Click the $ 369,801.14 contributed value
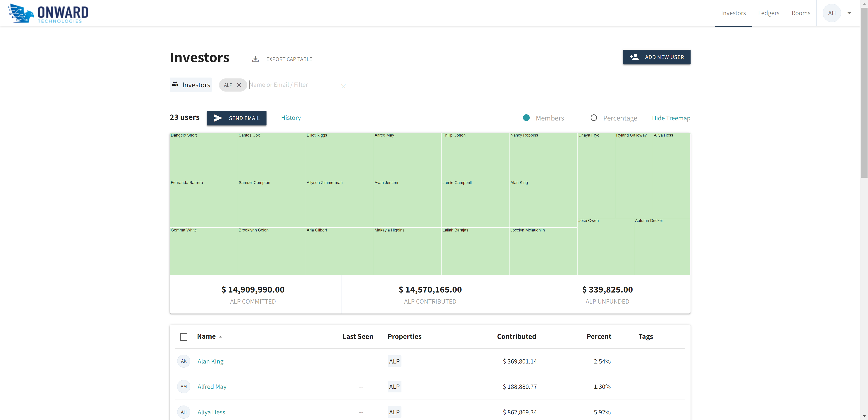Viewport: 868px width, 420px height. [x=520, y=361]
